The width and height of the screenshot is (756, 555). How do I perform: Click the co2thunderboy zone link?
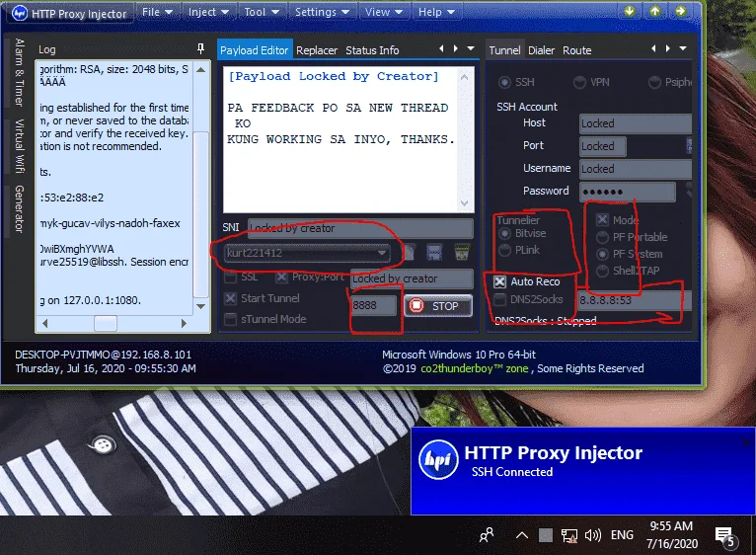click(x=475, y=368)
